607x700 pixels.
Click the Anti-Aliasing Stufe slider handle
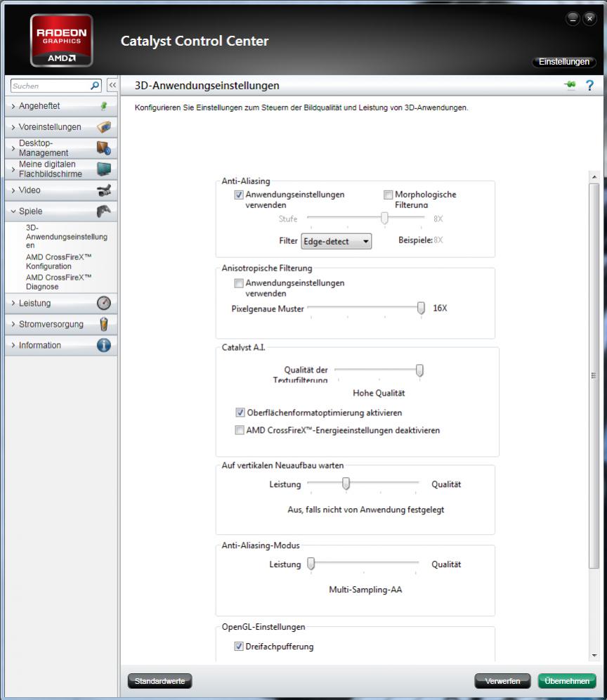(x=384, y=219)
